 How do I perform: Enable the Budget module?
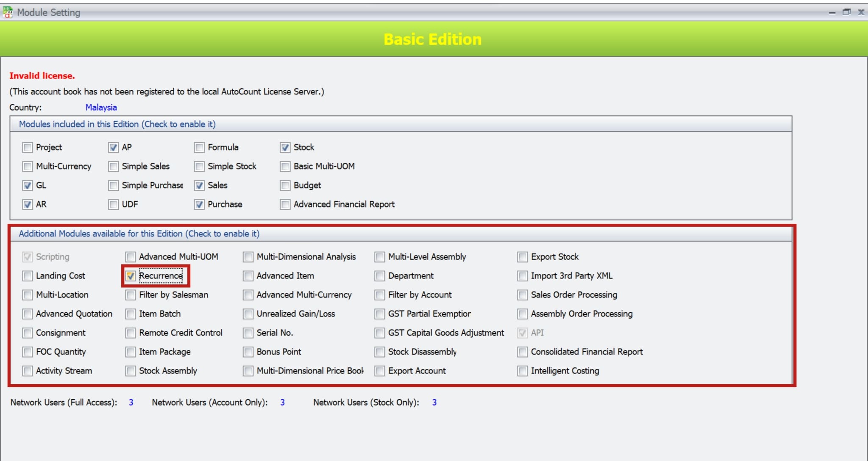point(284,185)
